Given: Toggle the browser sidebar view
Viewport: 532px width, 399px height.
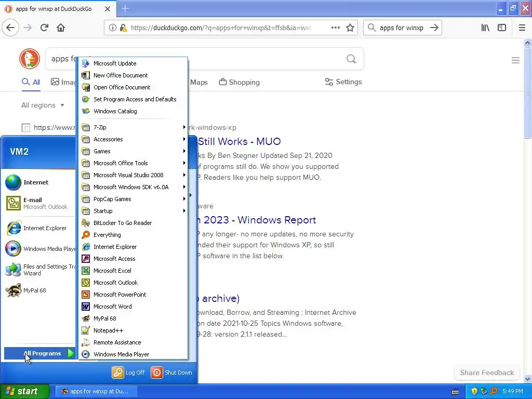Looking at the screenshot, I should click(x=502, y=28).
